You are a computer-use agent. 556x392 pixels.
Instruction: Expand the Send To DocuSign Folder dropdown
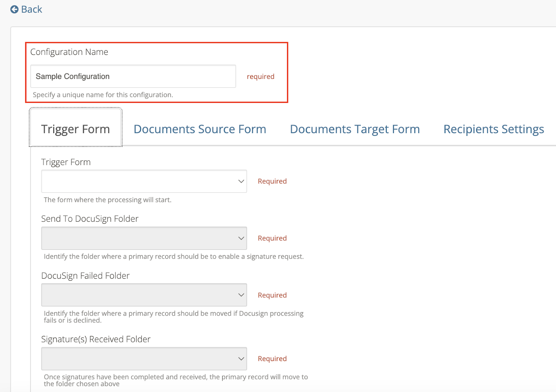[x=144, y=238]
